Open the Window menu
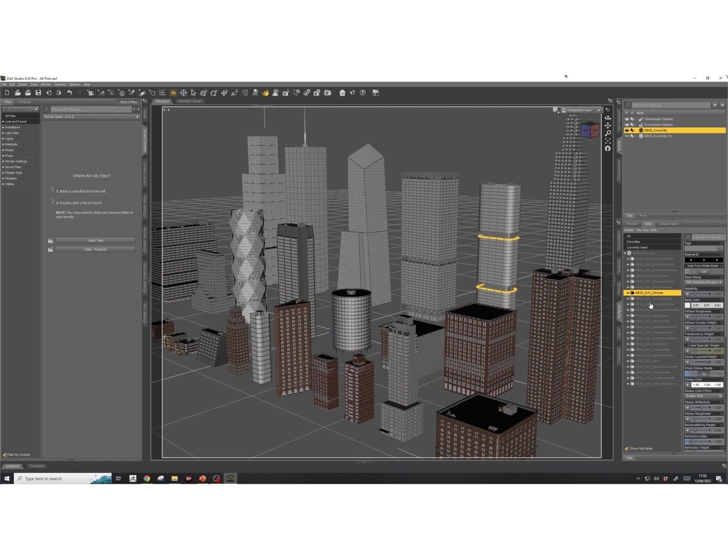 74,85
